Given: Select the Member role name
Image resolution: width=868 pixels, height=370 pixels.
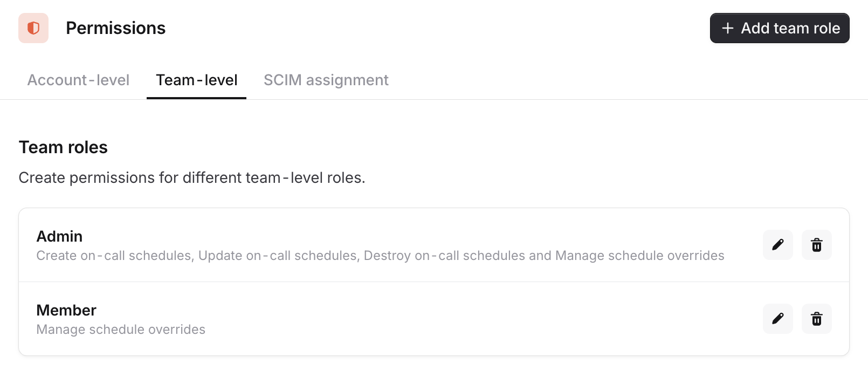Looking at the screenshot, I should (x=66, y=310).
